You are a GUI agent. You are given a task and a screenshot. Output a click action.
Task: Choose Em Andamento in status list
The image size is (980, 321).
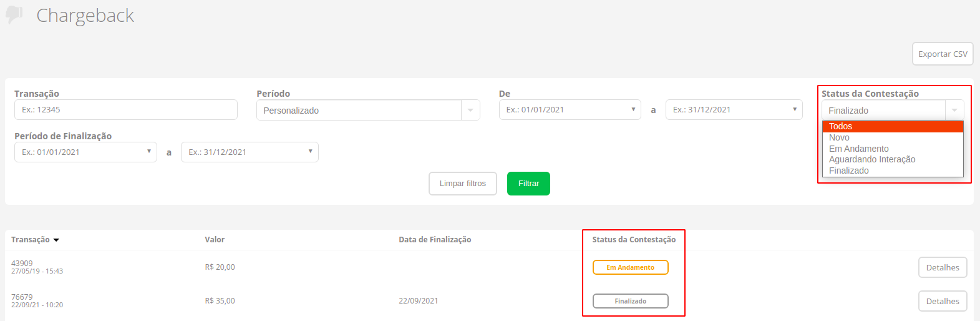point(893,149)
